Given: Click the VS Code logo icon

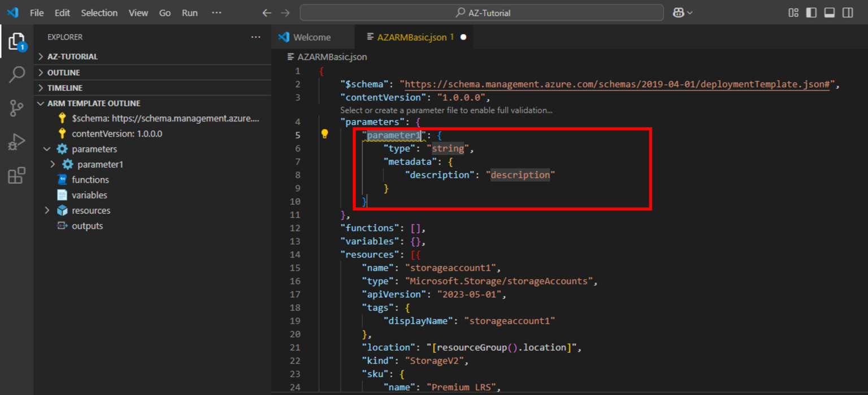Looking at the screenshot, I should coord(12,12).
